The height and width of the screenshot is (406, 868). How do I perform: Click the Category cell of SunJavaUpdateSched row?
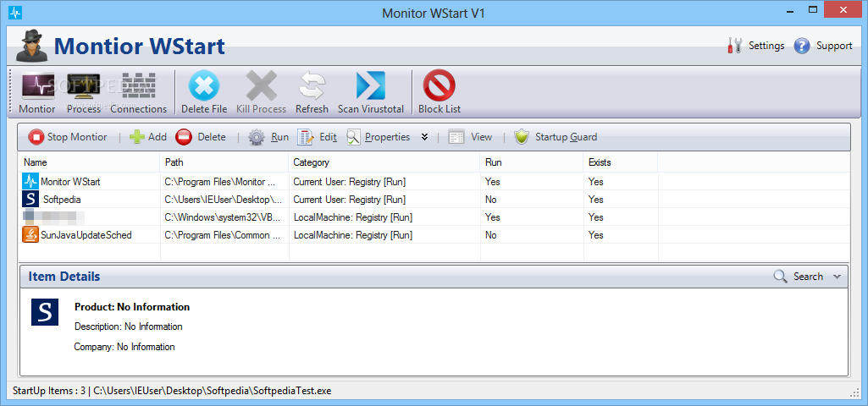[352, 235]
